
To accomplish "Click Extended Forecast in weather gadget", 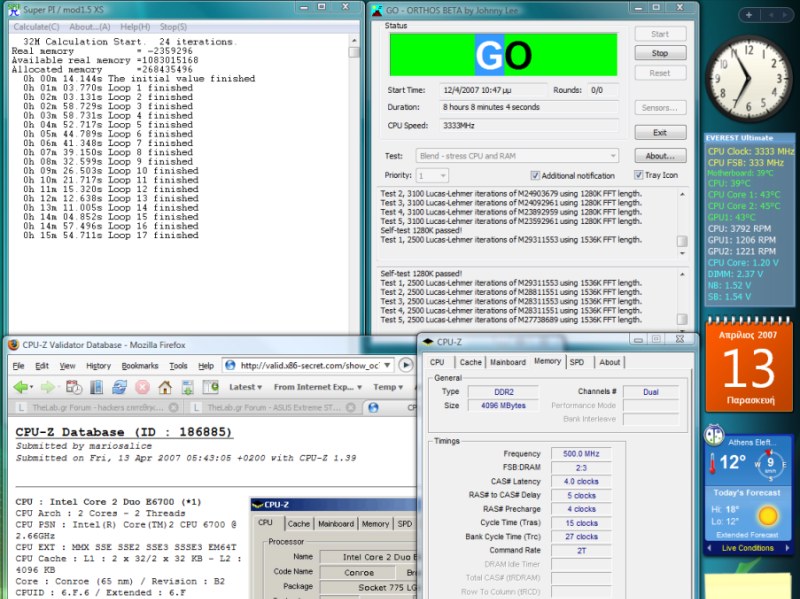I will pos(747,535).
